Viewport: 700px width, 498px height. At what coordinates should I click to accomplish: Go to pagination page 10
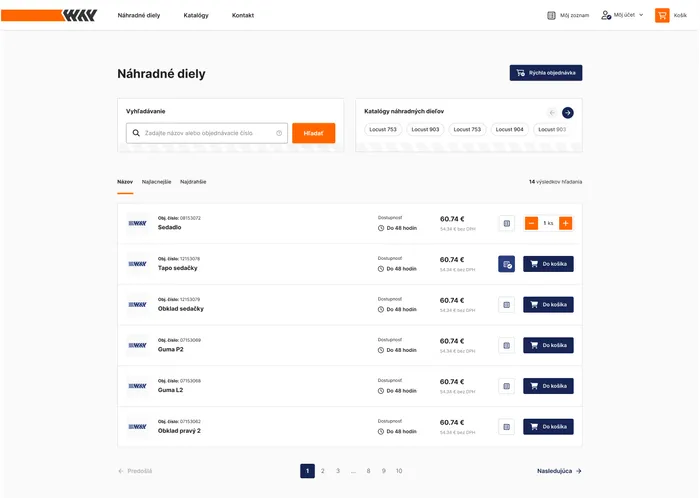[x=399, y=471]
